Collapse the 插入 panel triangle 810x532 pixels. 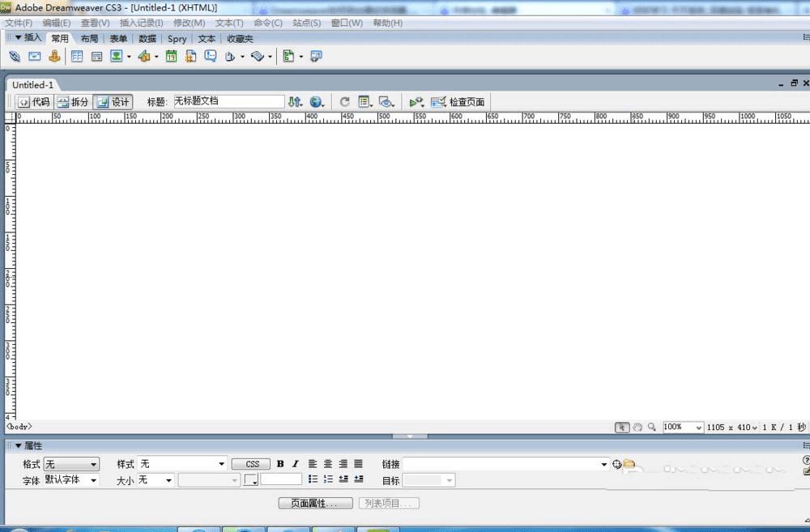click(x=18, y=37)
